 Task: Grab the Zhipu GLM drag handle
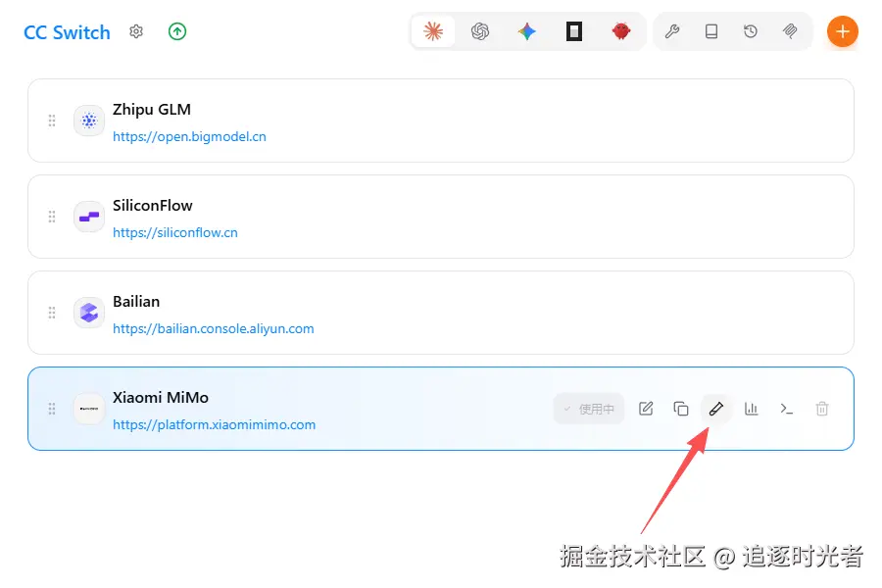click(52, 121)
